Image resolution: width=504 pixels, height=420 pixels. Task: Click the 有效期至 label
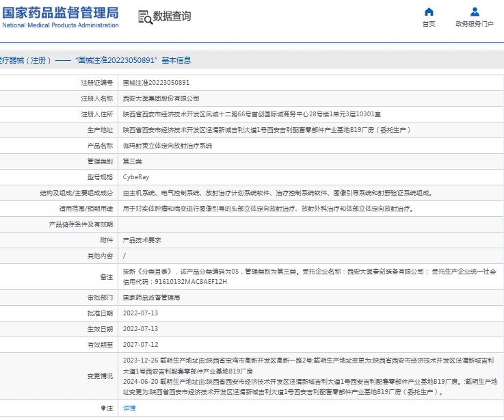pos(100,345)
